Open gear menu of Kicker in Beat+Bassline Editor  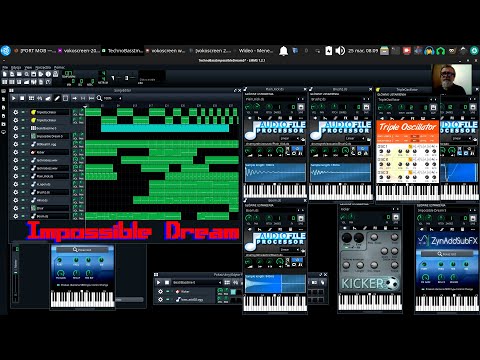(x=160, y=291)
